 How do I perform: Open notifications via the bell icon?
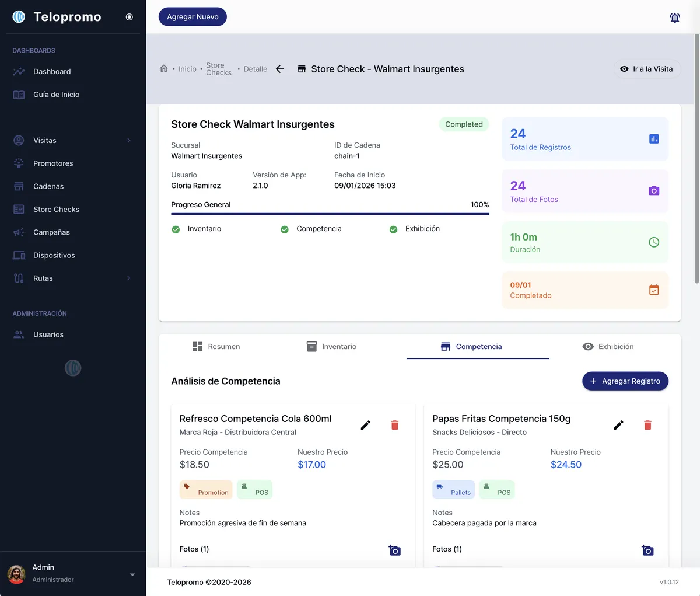pos(674,18)
